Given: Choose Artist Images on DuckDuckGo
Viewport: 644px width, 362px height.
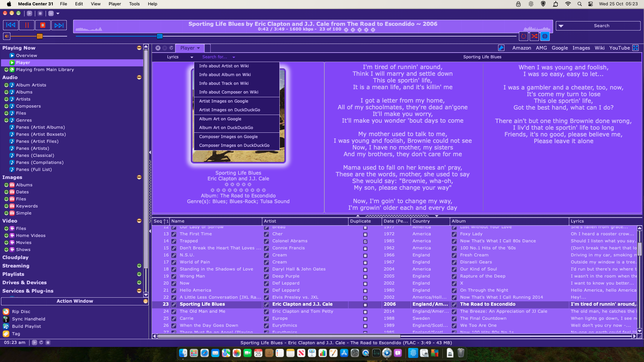Looking at the screenshot, I should pyautogui.click(x=237, y=110).
